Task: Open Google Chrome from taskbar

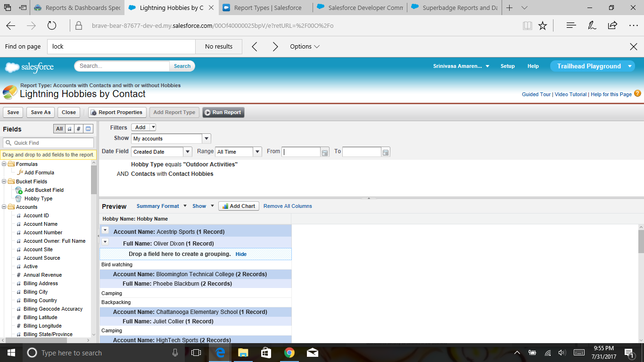Action: (289, 353)
